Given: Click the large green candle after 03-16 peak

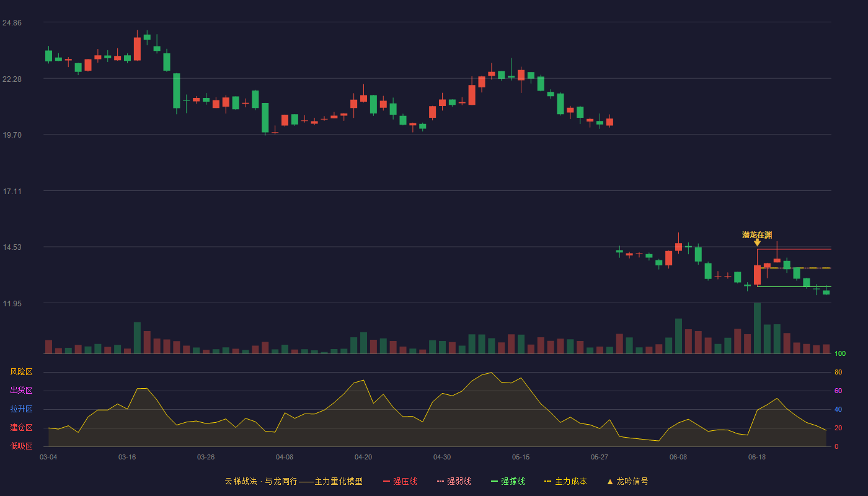Looking at the screenshot, I should tap(177, 91).
